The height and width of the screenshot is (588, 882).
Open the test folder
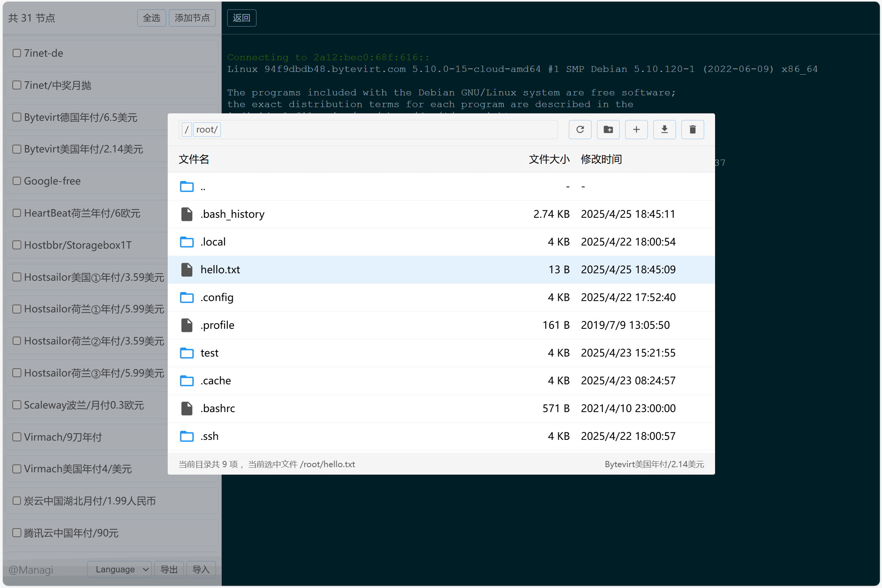[210, 353]
